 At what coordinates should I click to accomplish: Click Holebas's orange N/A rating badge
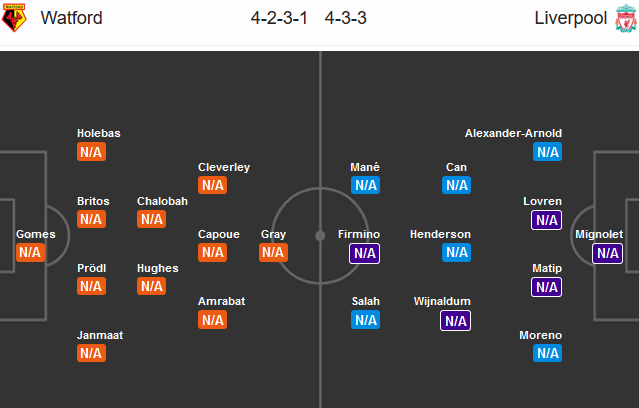pyautogui.click(x=91, y=152)
